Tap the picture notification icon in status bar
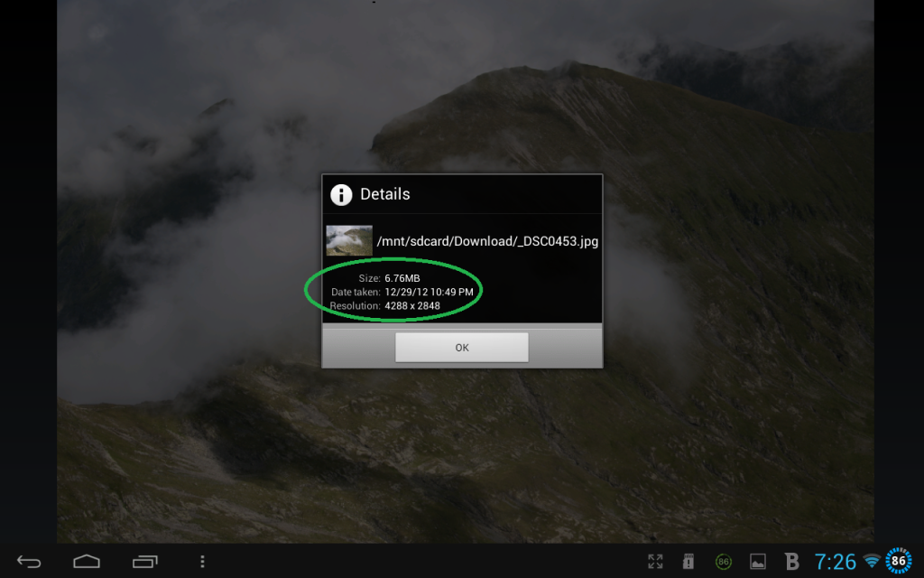 pyautogui.click(x=758, y=562)
